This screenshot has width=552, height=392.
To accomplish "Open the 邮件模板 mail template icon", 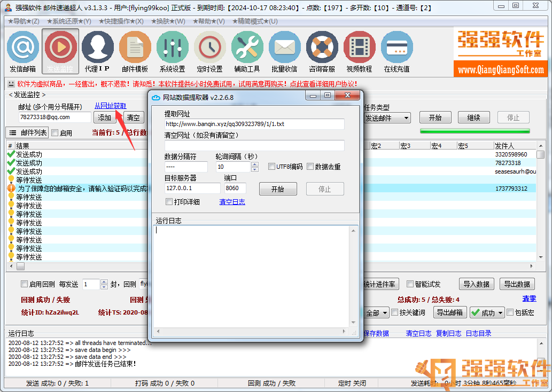I will tap(135, 51).
